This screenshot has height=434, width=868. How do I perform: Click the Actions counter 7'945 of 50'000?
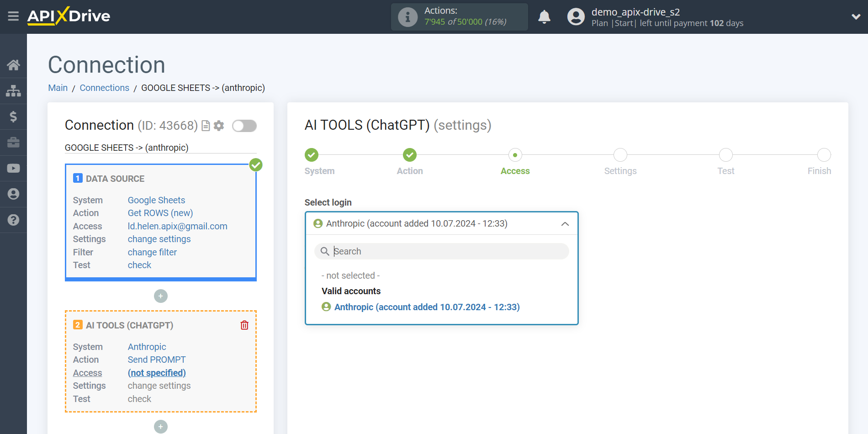click(465, 22)
